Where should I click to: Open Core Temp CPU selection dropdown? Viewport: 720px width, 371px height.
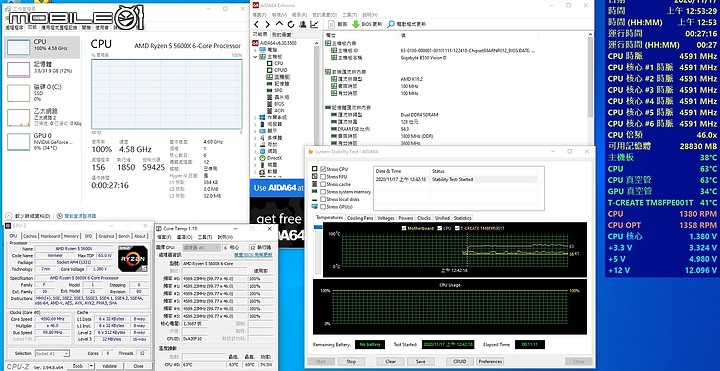pos(202,247)
